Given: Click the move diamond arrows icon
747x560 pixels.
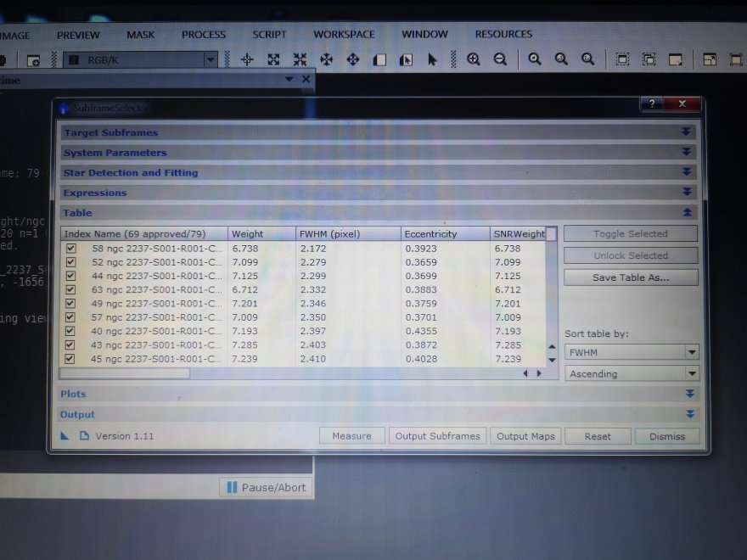Looking at the screenshot, I should 353,59.
